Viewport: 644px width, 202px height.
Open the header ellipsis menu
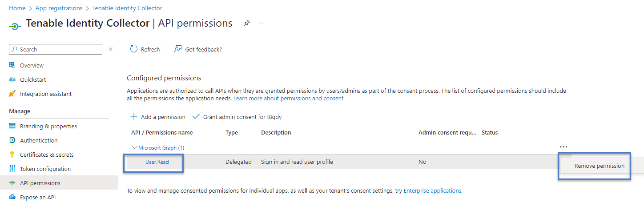click(x=261, y=23)
